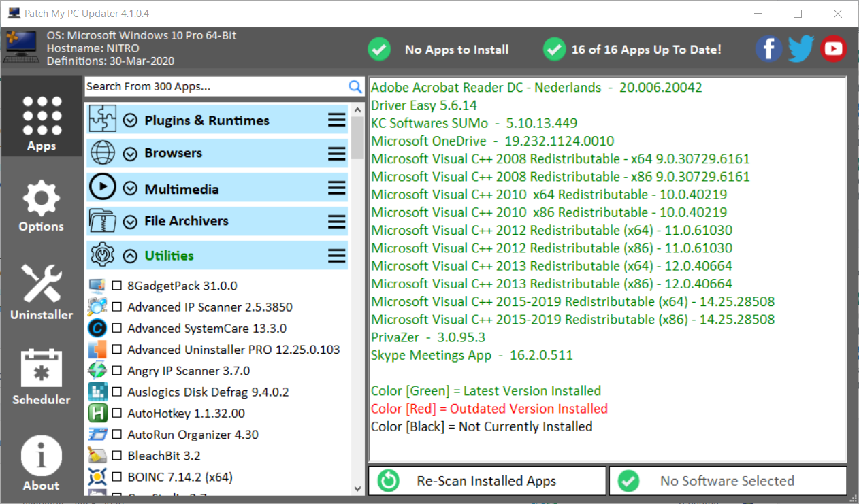The width and height of the screenshot is (859, 504).
Task: Click the search magnifier icon
Action: 355,86
